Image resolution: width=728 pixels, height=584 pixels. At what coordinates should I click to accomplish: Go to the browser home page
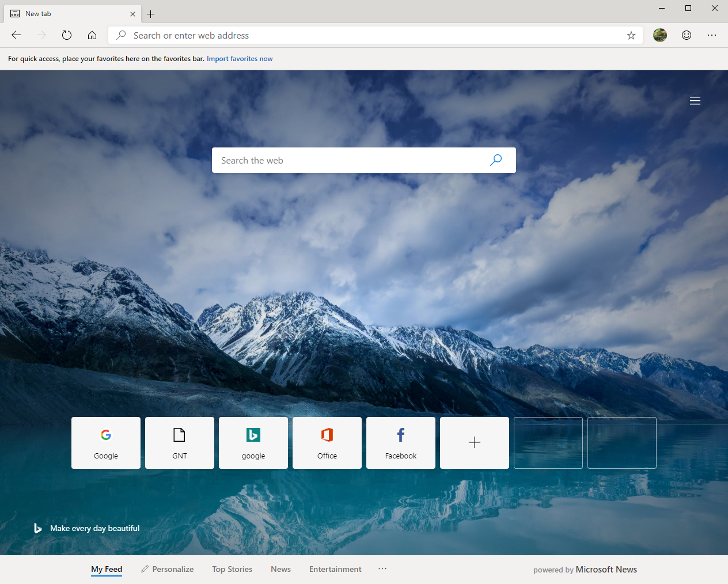pos(92,35)
